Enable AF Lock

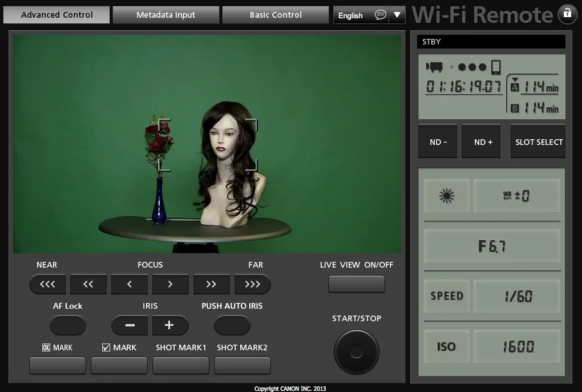(68, 325)
